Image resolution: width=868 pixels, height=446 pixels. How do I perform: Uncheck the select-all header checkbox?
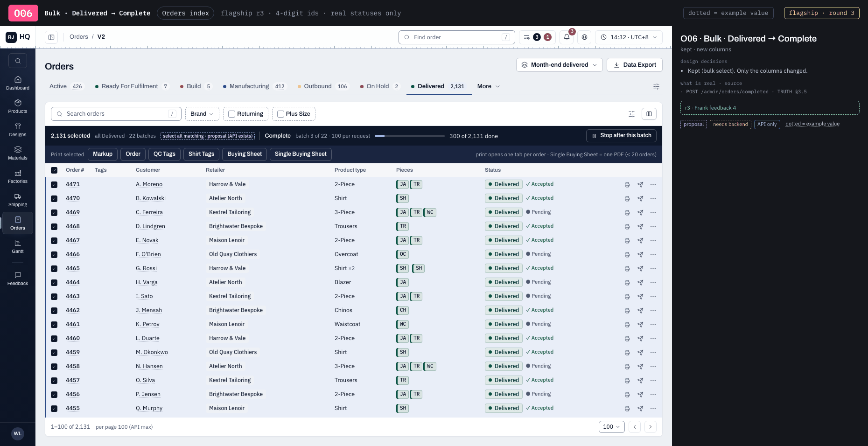coord(54,170)
